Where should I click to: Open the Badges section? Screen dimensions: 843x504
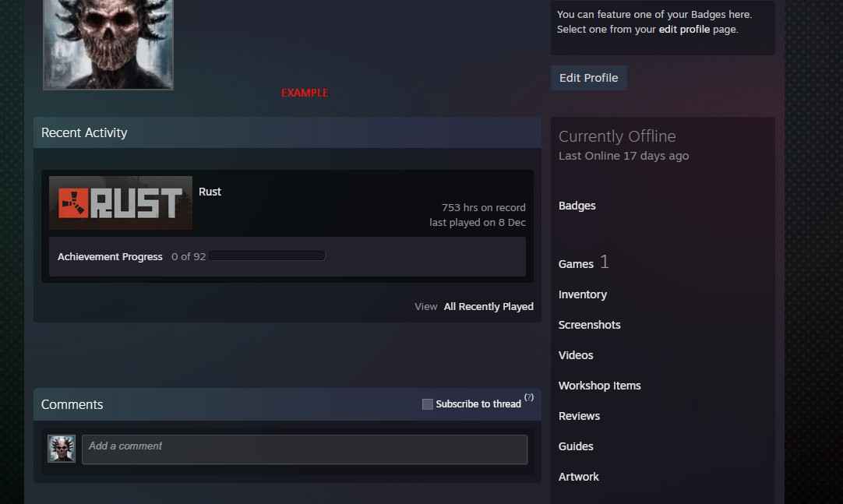click(x=577, y=206)
